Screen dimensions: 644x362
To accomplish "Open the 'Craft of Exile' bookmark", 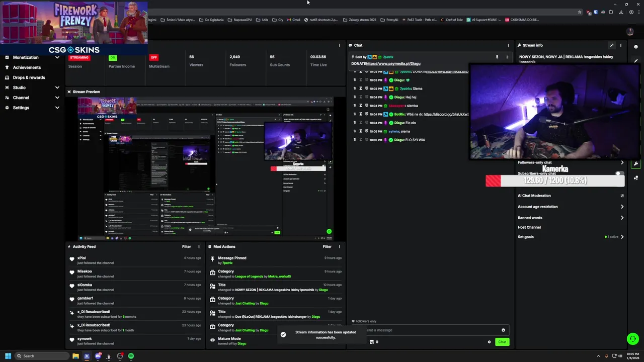I will click(451, 20).
